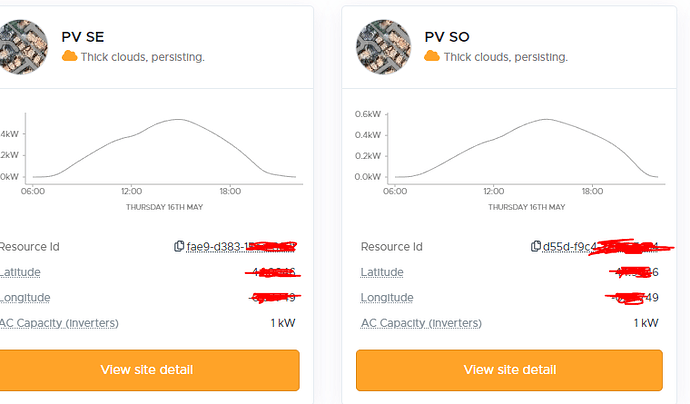Copy the PV SO resource ID icon

point(537,246)
